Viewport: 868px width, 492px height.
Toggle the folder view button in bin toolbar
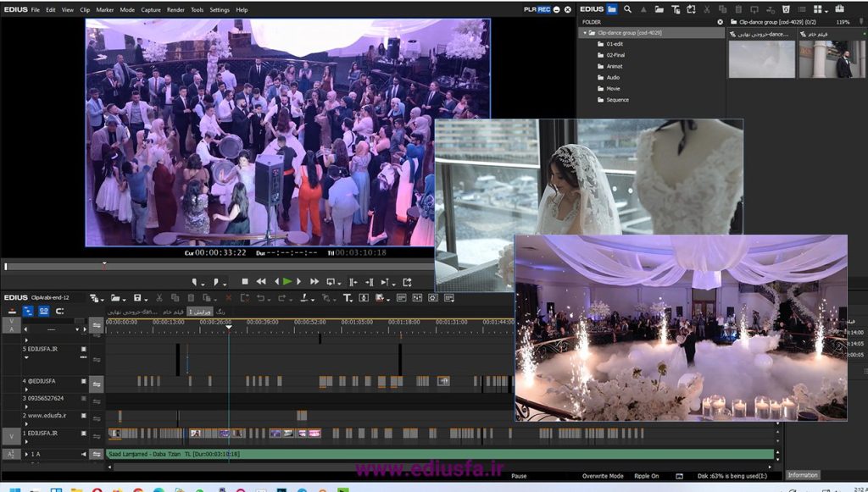[612, 8]
